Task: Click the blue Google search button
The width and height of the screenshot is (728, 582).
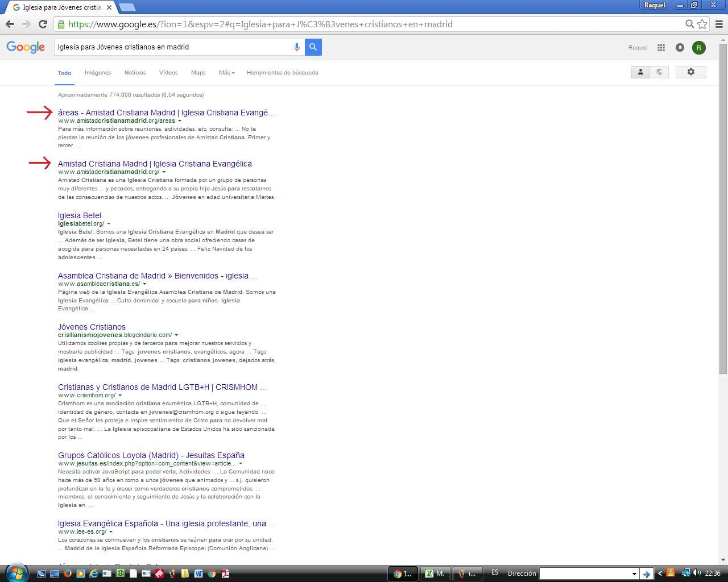Action: [x=313, y=47]
